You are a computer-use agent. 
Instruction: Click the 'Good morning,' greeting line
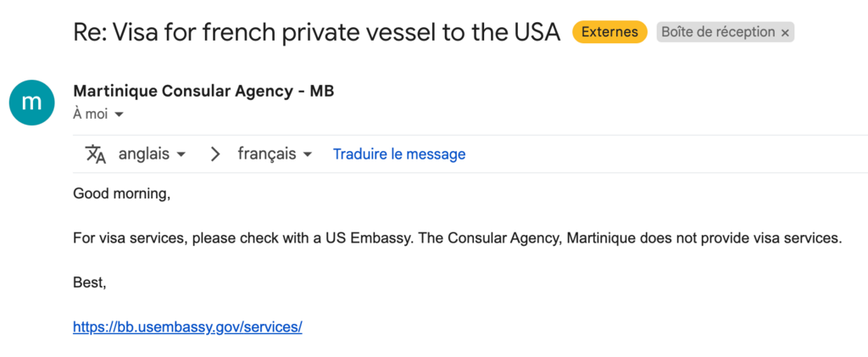[x=122, y=194]
